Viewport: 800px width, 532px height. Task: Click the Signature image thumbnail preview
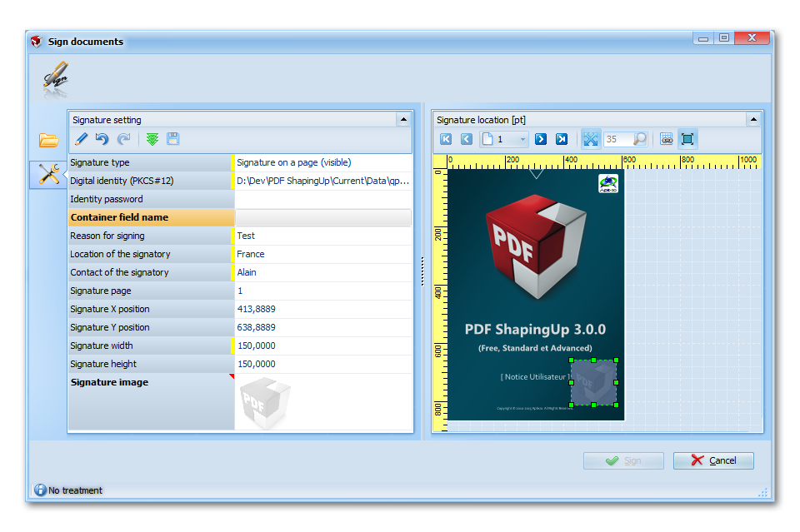[x=265, y=403]
